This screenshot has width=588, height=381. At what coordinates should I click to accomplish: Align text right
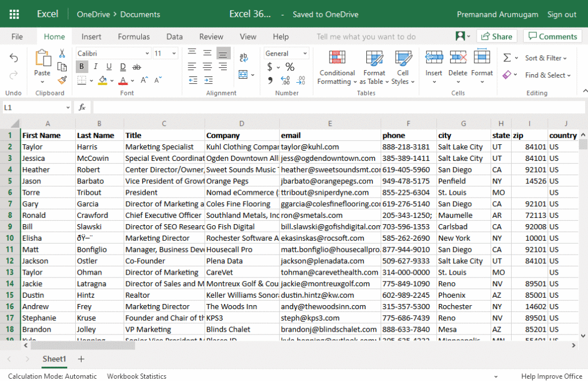223,67
